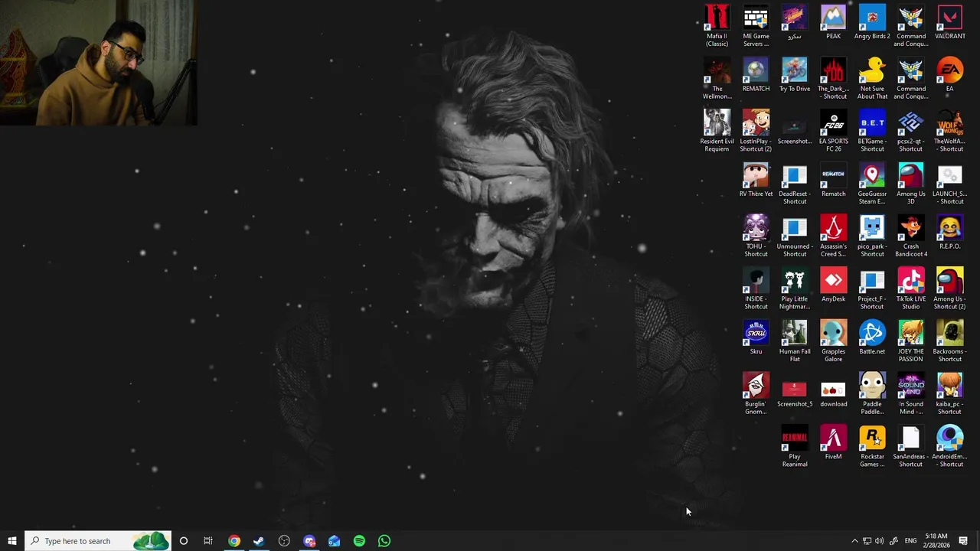Image resolution: width=980 pixels, height=551 pixels.
Task: Select the REMATCH soccer ball icon
Action: 756,74
